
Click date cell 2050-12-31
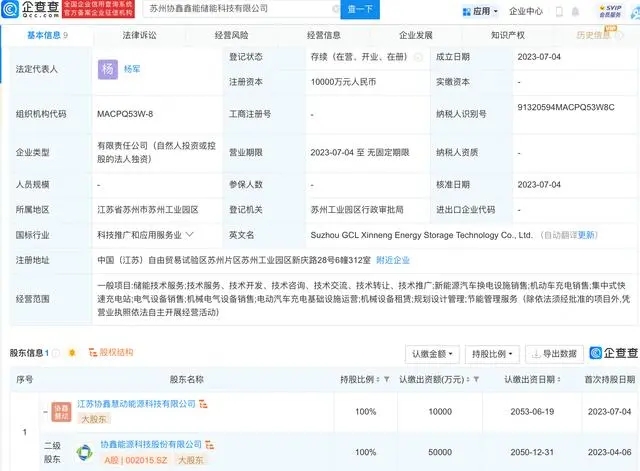532,452
